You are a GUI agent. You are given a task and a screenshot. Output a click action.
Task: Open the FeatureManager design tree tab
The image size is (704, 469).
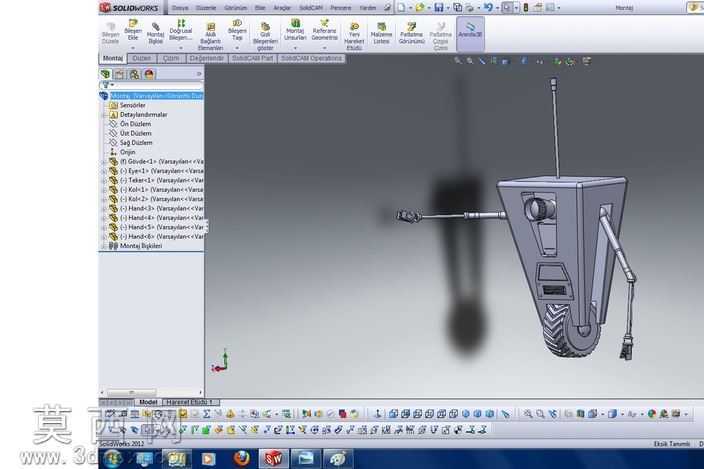[x=106, y=74]
